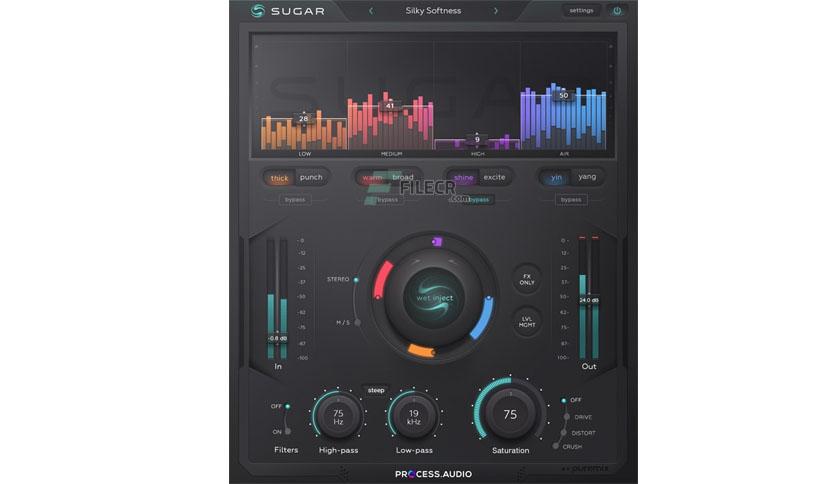Click the orange low-band arc on ring
The image size is (836, 484).
click(422, 350)
